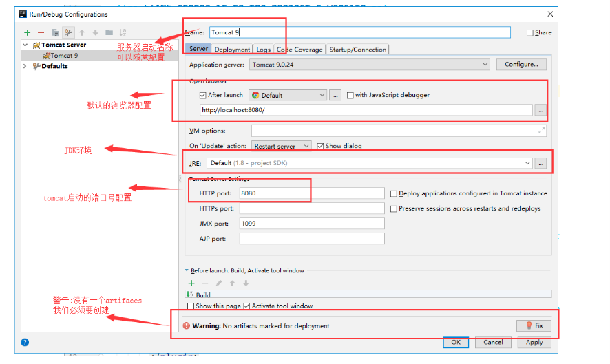Click the Configure... button

click(521, 65)
